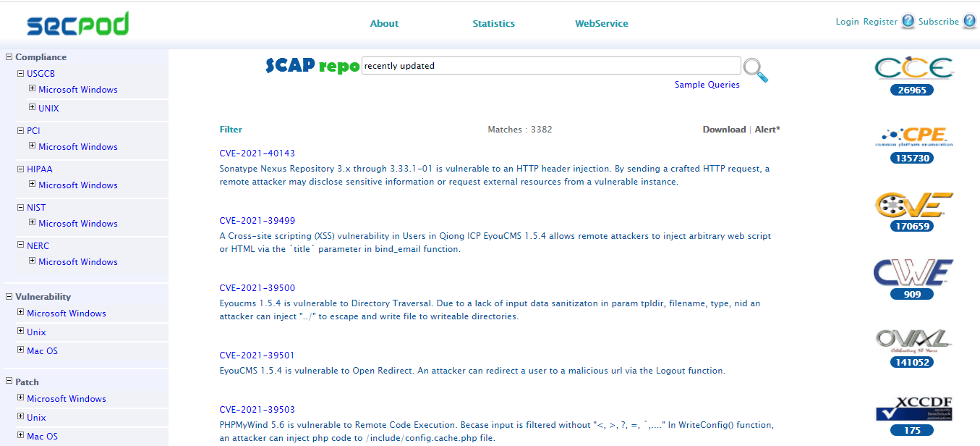This screenshot has height=446, width=980.
Task: Click the magnifying glass search icon
Action: [x=755, y=70]
